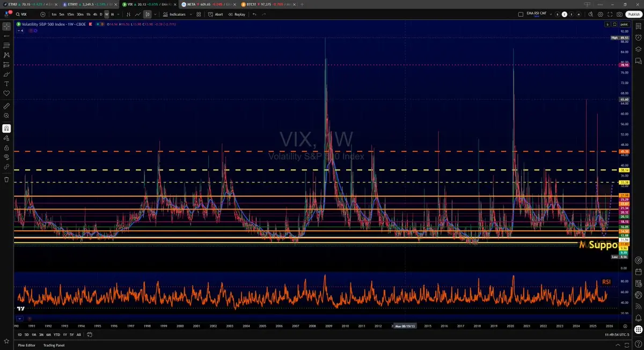Choose the line chart style icon
This screenshot has width=644, height=350.
click(138, 14)
